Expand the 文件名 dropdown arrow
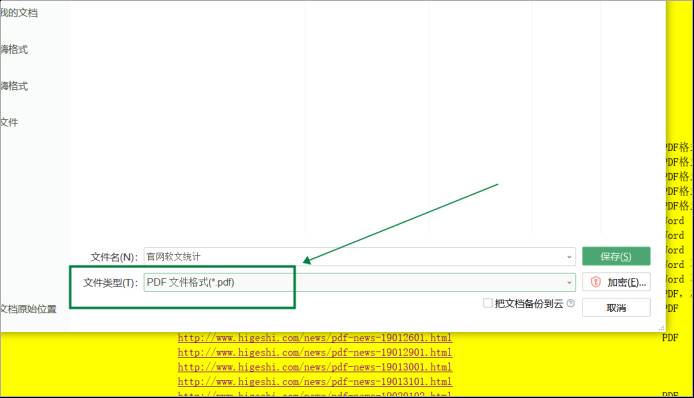The height and width of the screenshot is (398, 694). click(x=569, y=257)
